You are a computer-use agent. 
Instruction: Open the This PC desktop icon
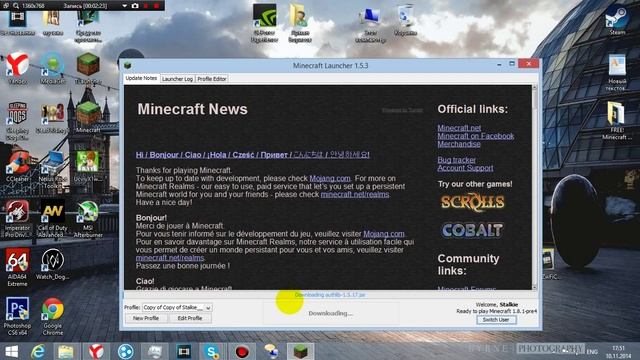coord(370,24)
